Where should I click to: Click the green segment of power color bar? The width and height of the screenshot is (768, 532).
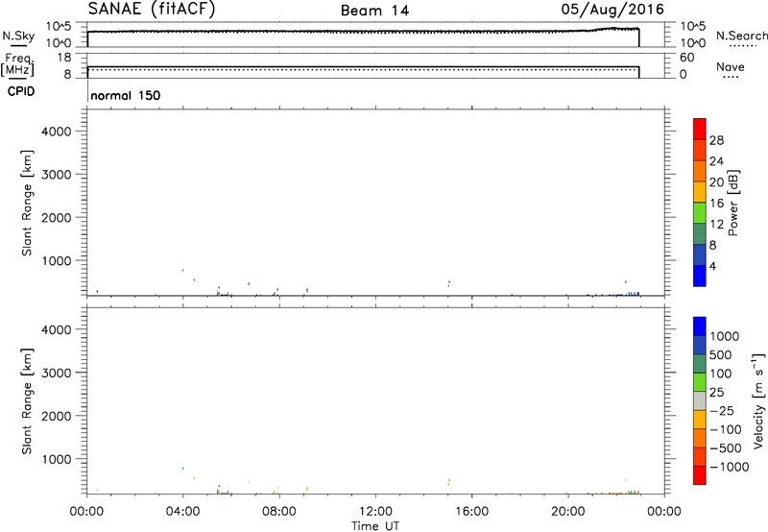click(x=700, y=212)
